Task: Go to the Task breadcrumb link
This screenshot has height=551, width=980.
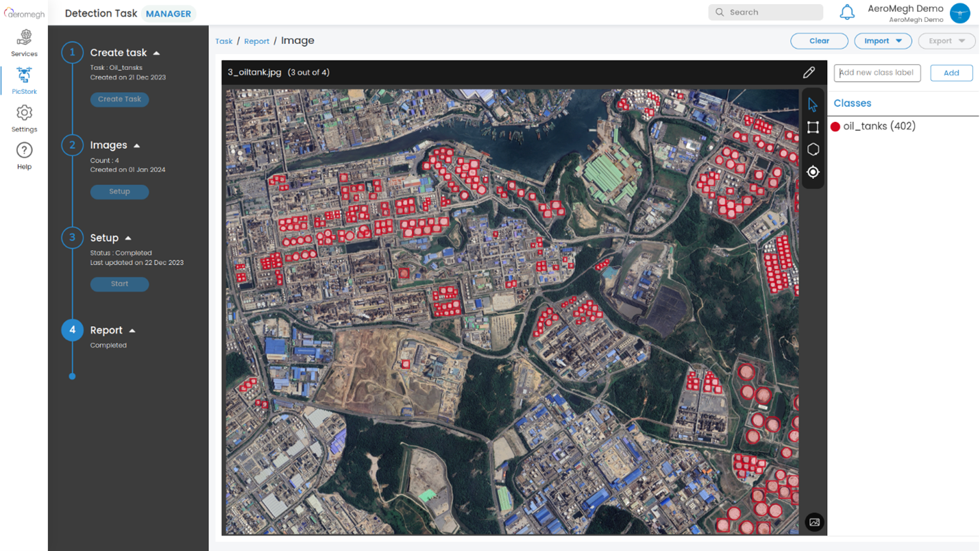Action: (224, 41)
